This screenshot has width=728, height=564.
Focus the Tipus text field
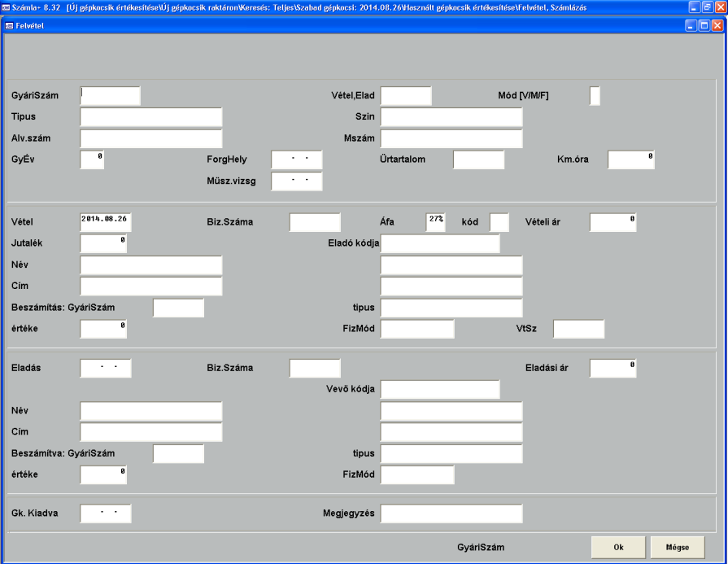151,117
